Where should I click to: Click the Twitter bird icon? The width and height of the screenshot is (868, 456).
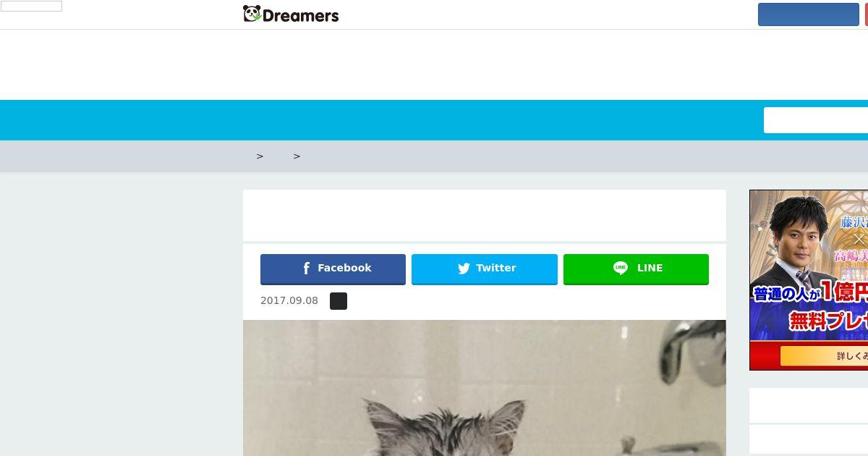click(464, 269)
